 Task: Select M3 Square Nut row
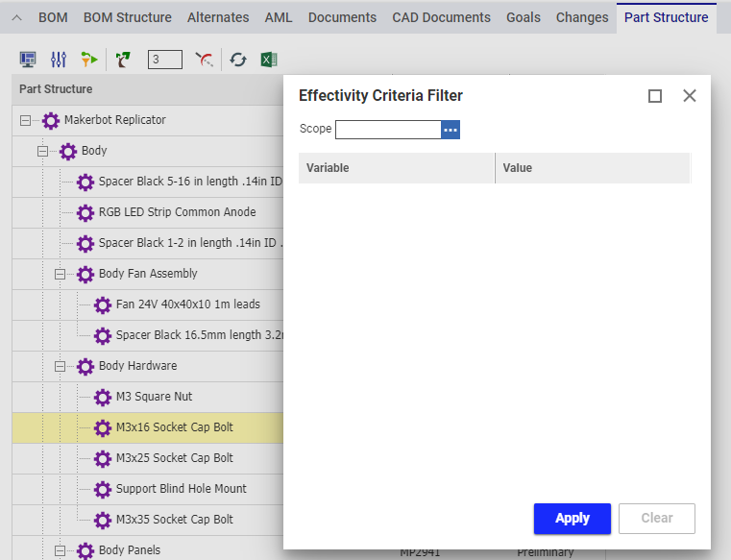coord(148,398)
